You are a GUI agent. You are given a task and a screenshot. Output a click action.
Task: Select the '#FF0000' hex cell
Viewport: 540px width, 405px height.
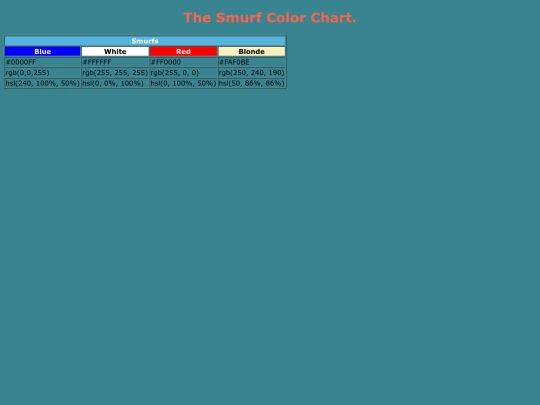coord(183,62)
